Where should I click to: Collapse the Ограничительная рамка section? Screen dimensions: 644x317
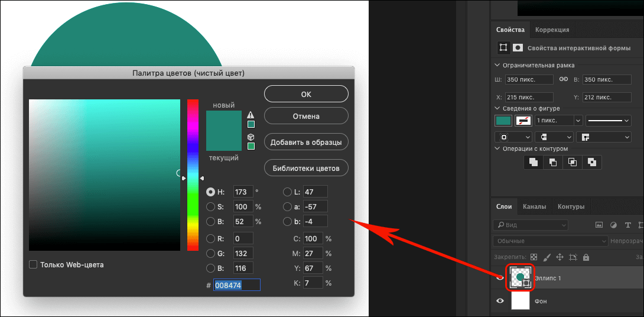pos(497,65)
